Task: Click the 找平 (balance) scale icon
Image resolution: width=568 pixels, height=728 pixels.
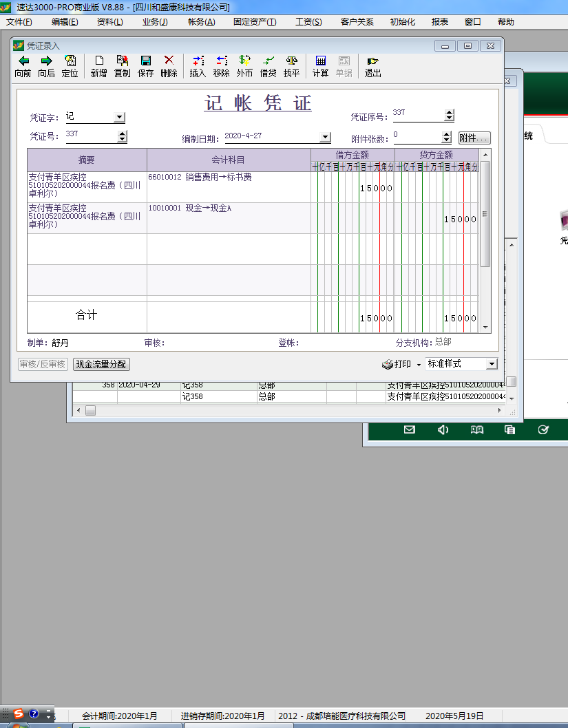Action: (x=291, y=61)
